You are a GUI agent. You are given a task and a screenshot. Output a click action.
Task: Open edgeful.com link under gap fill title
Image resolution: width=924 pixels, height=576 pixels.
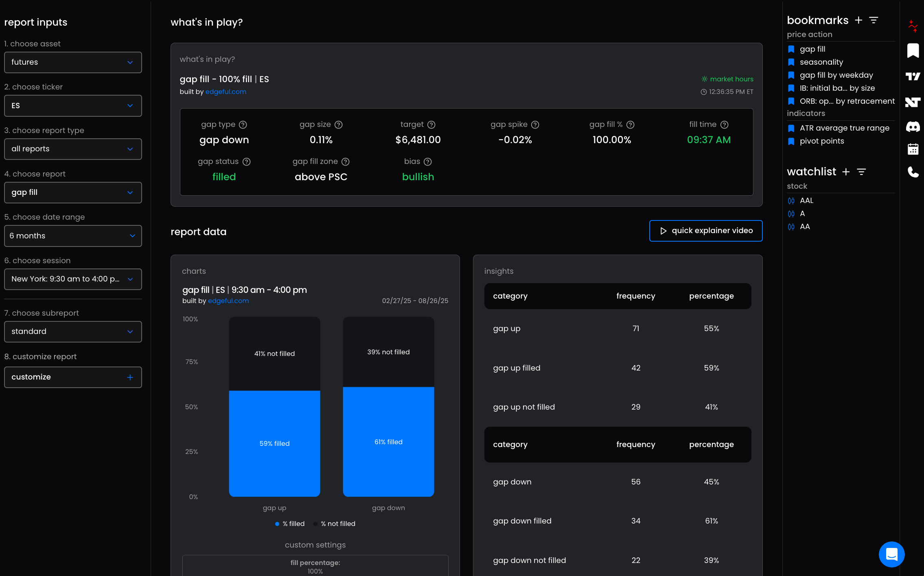click(x=226, y=92)
